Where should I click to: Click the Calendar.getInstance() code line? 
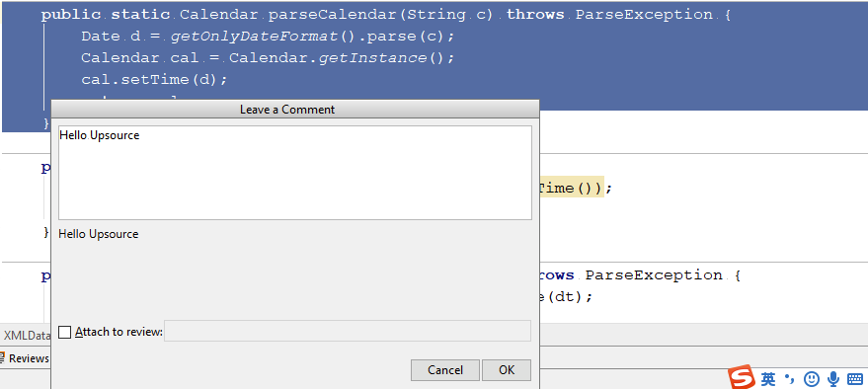268,57
